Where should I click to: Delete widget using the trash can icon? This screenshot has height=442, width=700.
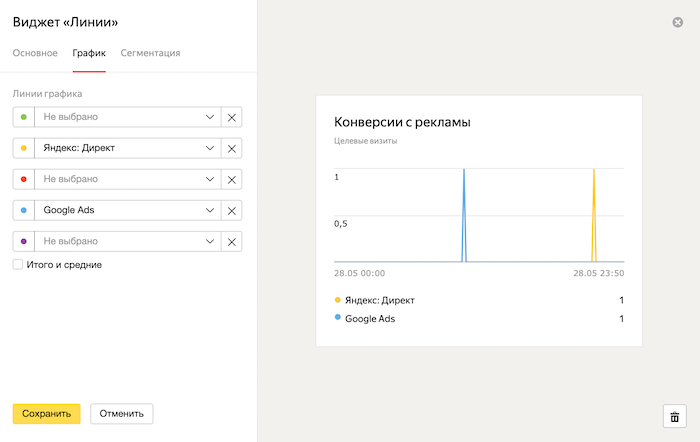[x=674, y=417]
